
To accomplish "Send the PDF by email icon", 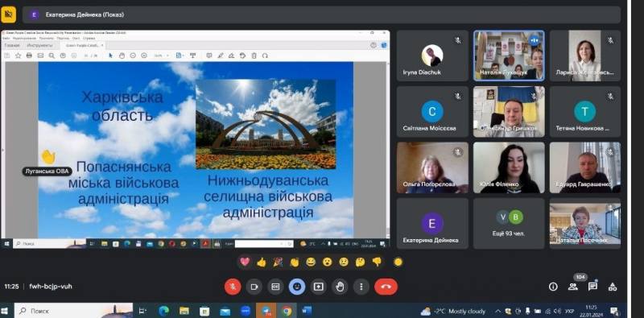I will 40,56.
